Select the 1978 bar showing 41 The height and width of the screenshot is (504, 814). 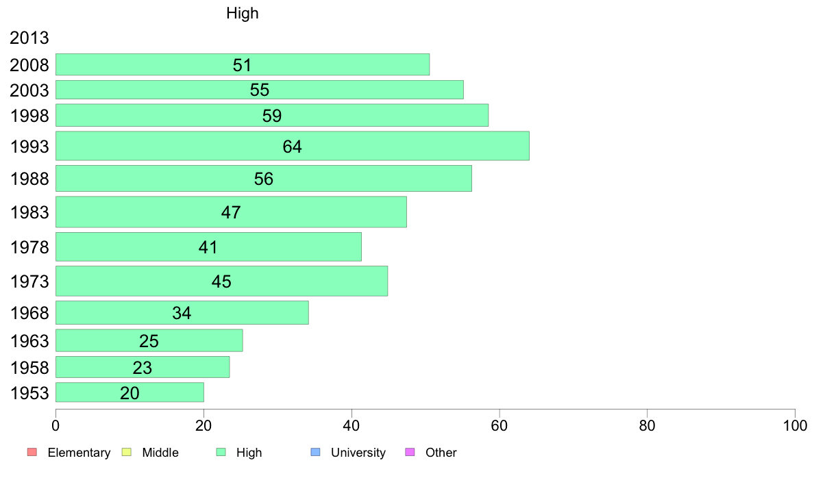pos(208,247)
